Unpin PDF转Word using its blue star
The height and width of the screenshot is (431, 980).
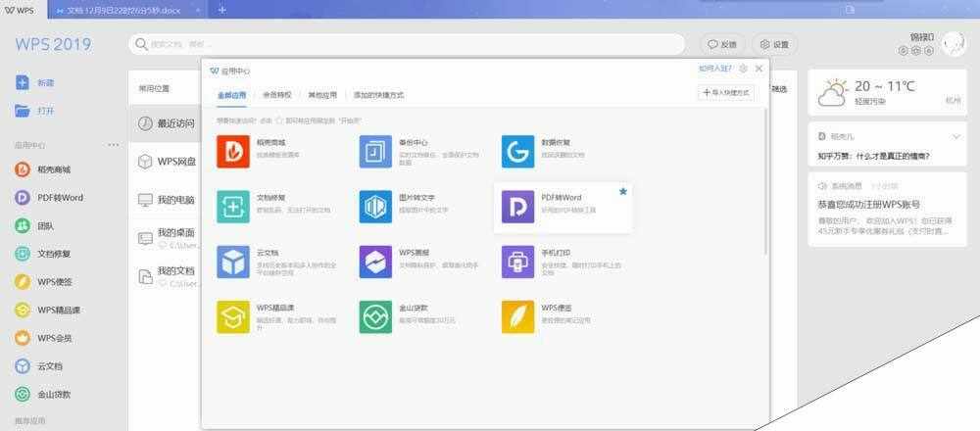622,192
